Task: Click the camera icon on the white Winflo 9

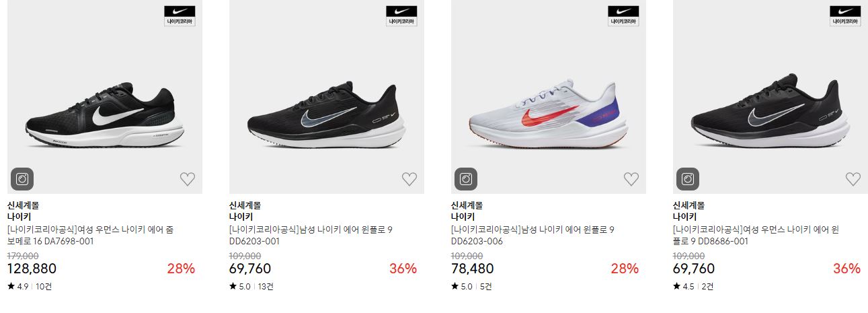Action: [466, 179]
